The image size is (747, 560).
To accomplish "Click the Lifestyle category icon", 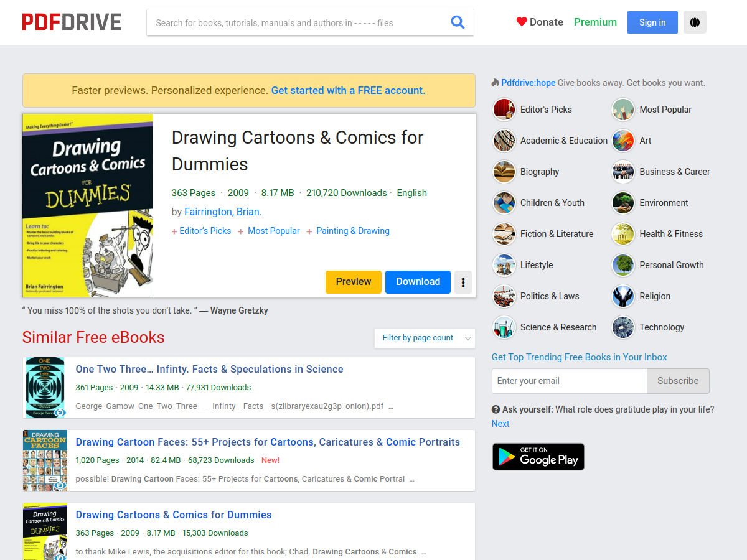I will [x=504, y=265].
